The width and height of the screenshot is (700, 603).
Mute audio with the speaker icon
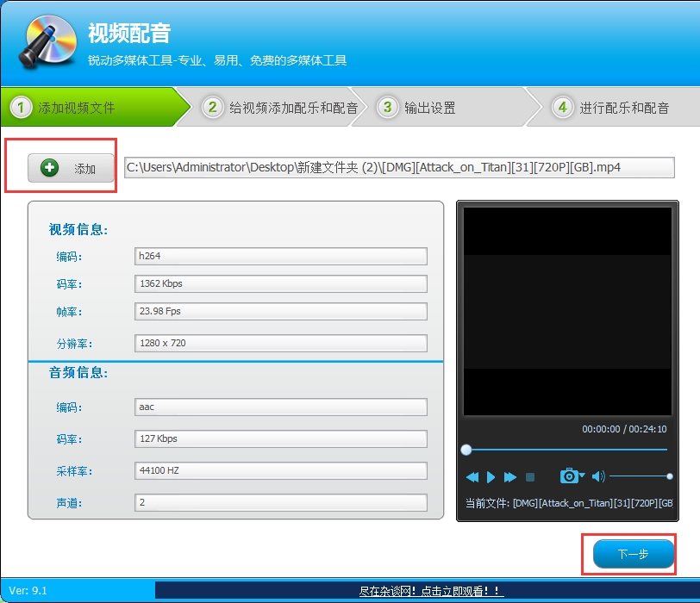[598, 476]
